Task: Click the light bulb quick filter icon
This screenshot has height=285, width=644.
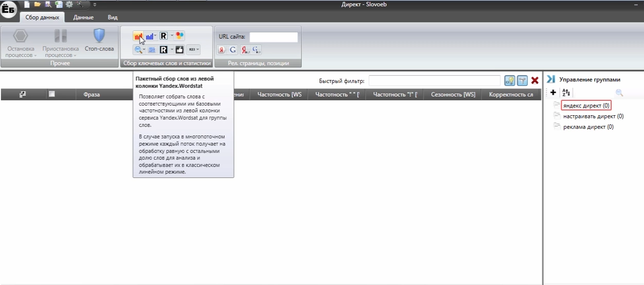Action: [x=510, y=80]
